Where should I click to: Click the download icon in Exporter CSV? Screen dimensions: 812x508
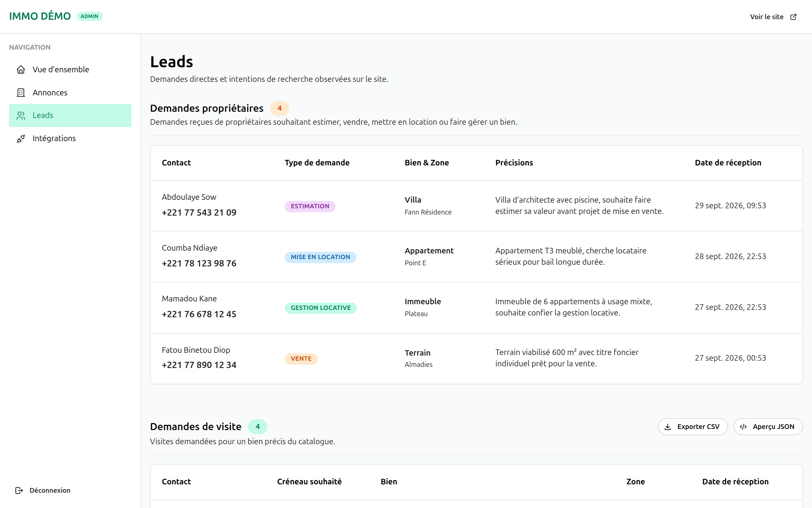click(x=668, y=427)
